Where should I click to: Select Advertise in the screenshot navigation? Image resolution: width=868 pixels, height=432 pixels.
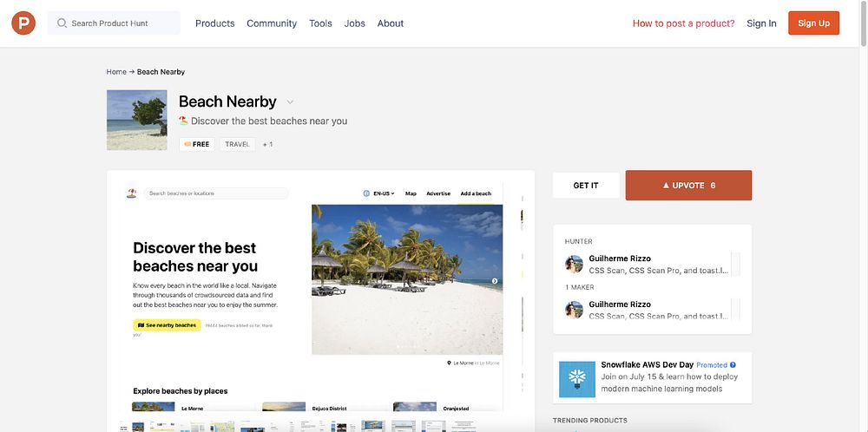pyautogui.click(x=437, y=193)
